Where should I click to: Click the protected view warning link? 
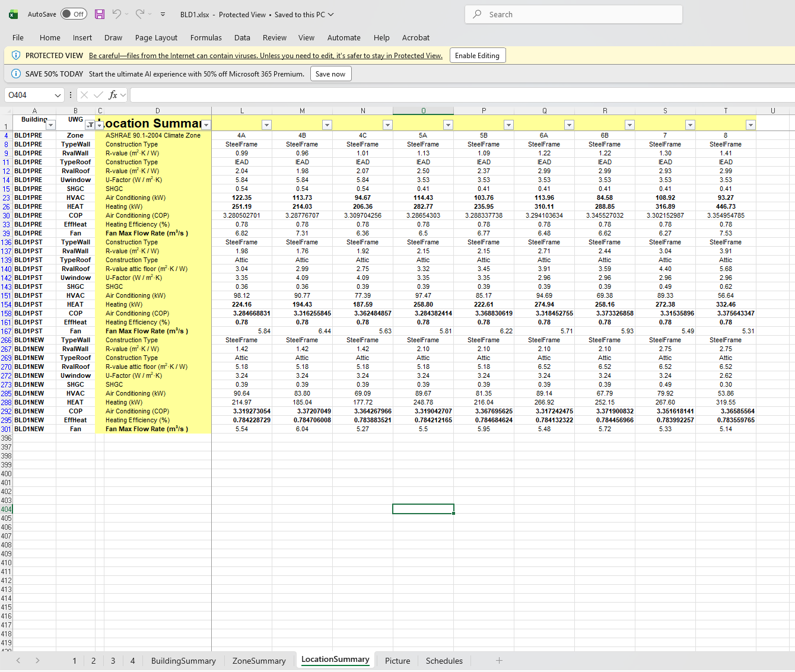265,56
